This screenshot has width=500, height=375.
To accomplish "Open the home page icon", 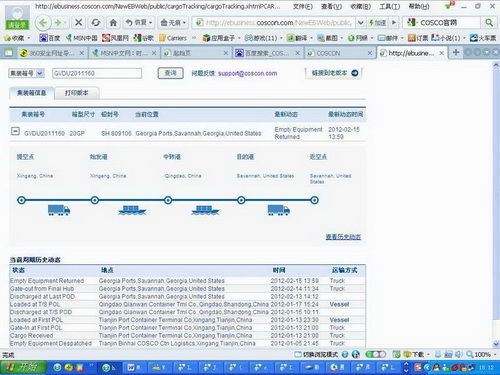I will pos(113,23).
